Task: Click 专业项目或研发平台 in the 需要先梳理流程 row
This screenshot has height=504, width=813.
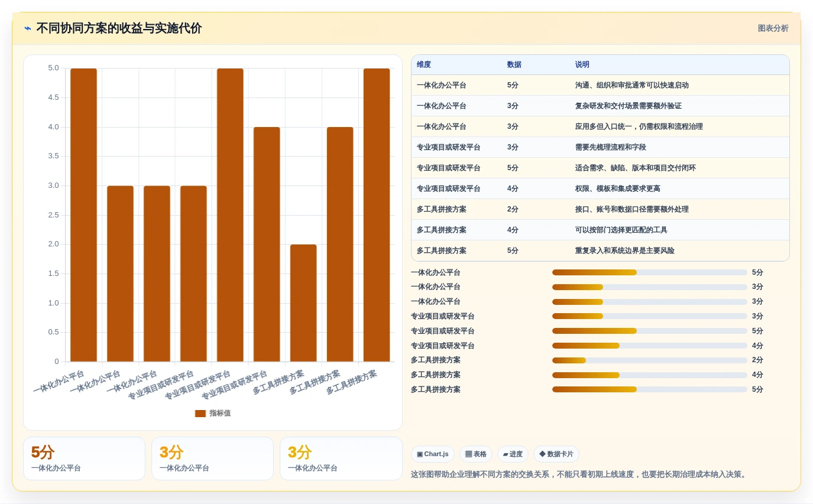Action: point(448,148)
